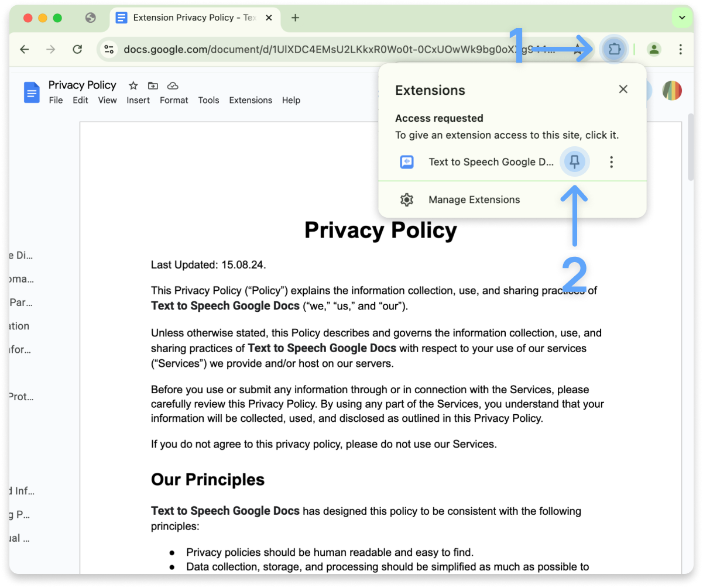The height and width of the screenshot is (588, 703).
Task: Click the document vertical scrollbar
Action: click(x=691, y=146)
